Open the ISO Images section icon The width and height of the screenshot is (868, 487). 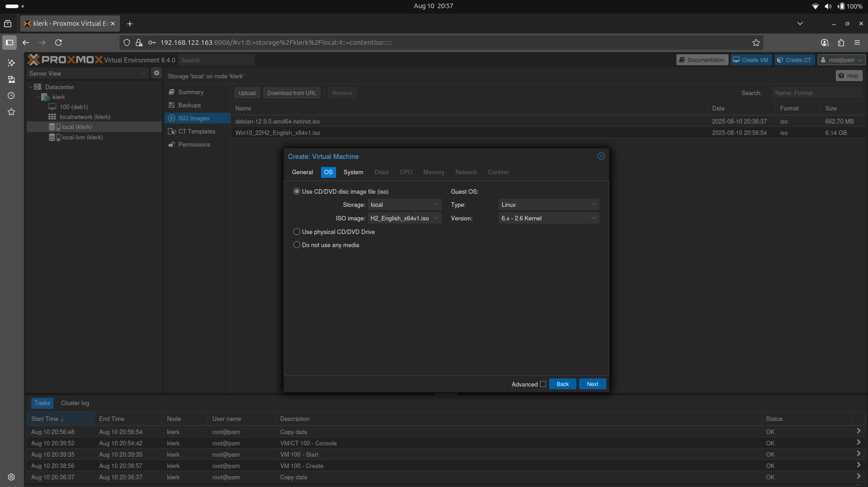[172, 118]
